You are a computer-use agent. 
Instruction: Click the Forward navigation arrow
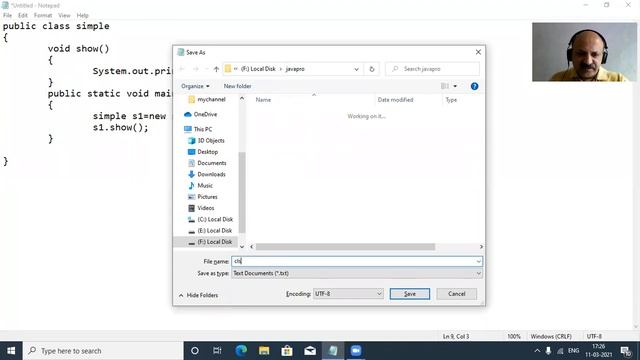click(x=196, y=69)
